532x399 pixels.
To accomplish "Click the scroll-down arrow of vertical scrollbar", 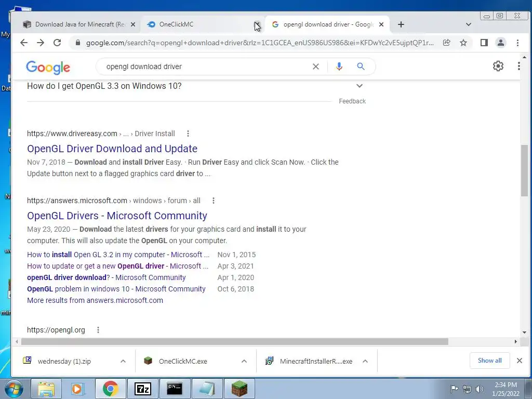I will click(x=525, y=332).
